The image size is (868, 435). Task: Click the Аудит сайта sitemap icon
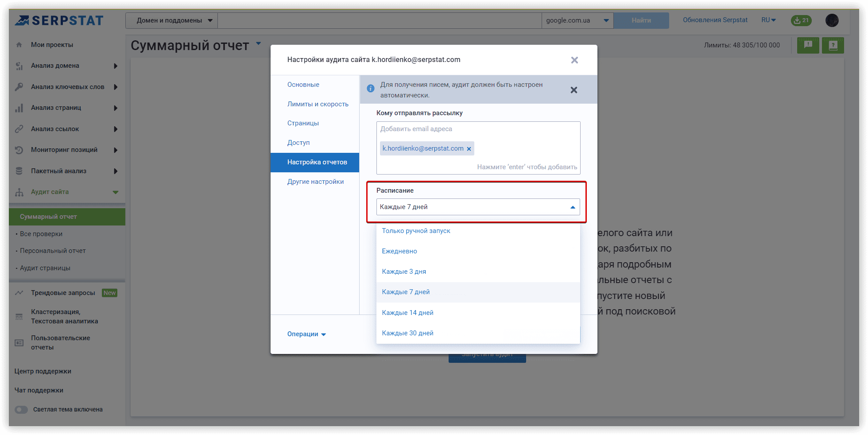19,192
